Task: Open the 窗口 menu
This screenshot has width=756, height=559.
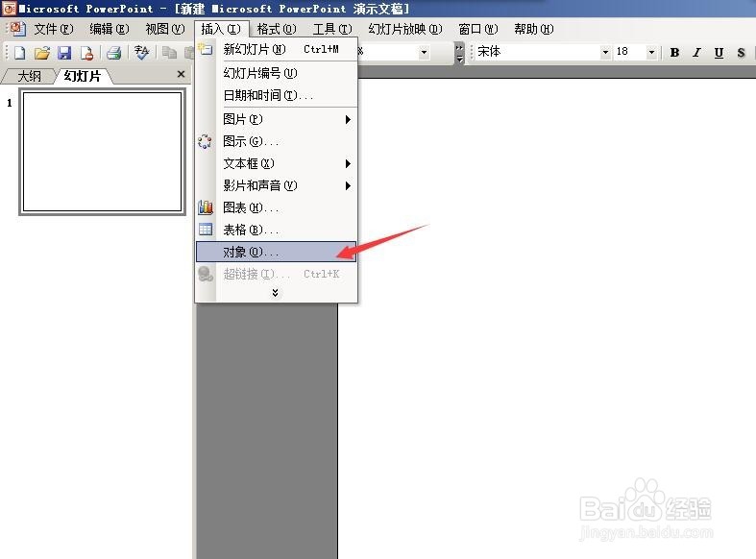Action: [477, 30]
